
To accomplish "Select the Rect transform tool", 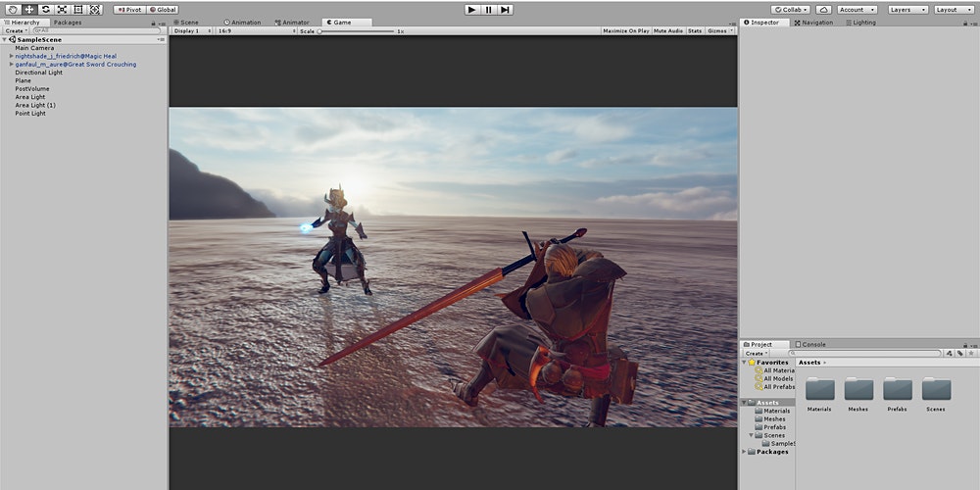I will [78, 10].
